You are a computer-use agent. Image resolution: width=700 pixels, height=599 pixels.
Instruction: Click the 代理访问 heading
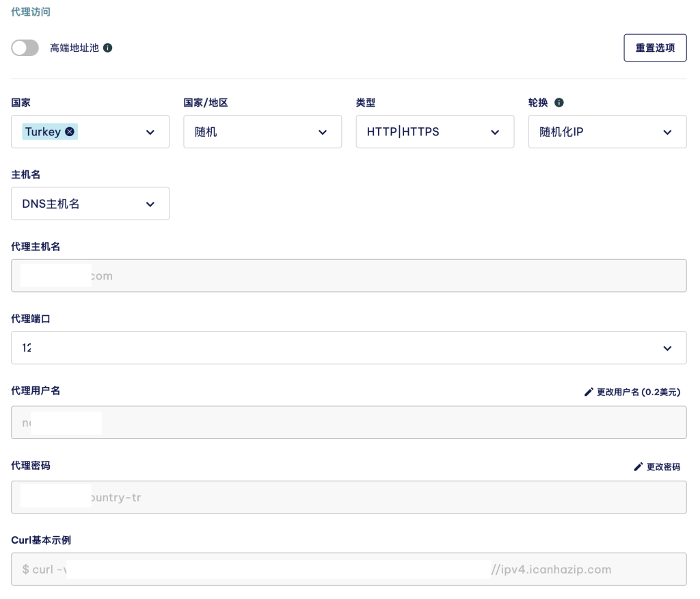click(x=31, y=12)
